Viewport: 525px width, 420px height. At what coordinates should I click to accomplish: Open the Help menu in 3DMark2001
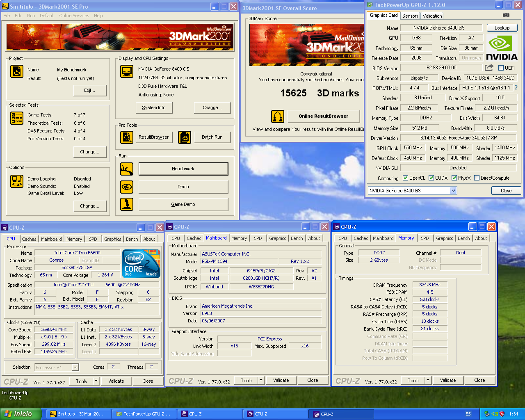point(98,16)
